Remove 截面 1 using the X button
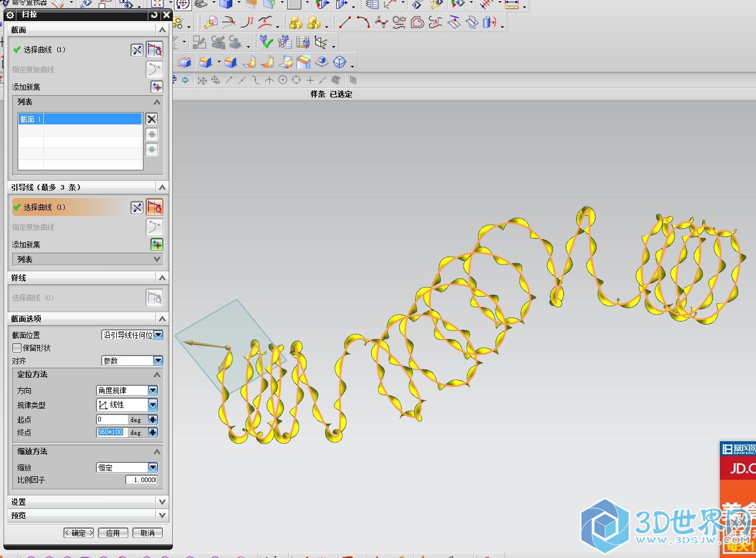The height and width of the screenshot is (558, 756). (x=152, y=119)
